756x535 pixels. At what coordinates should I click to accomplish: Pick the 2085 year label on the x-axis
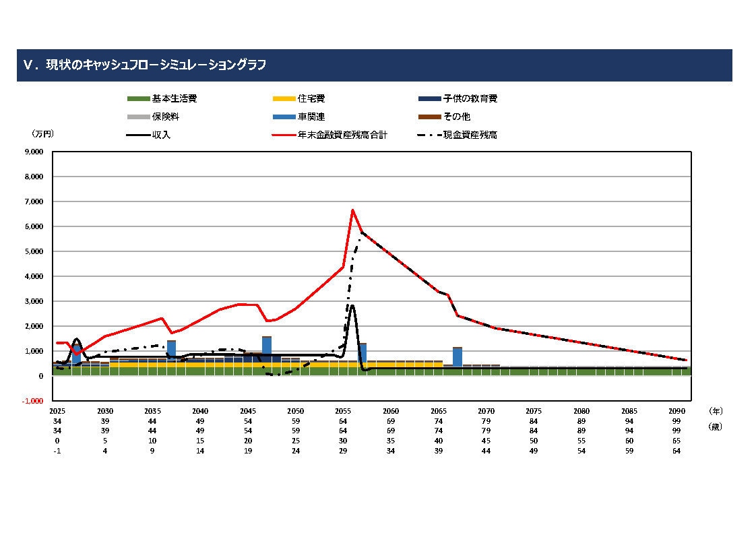click(629, 411)
